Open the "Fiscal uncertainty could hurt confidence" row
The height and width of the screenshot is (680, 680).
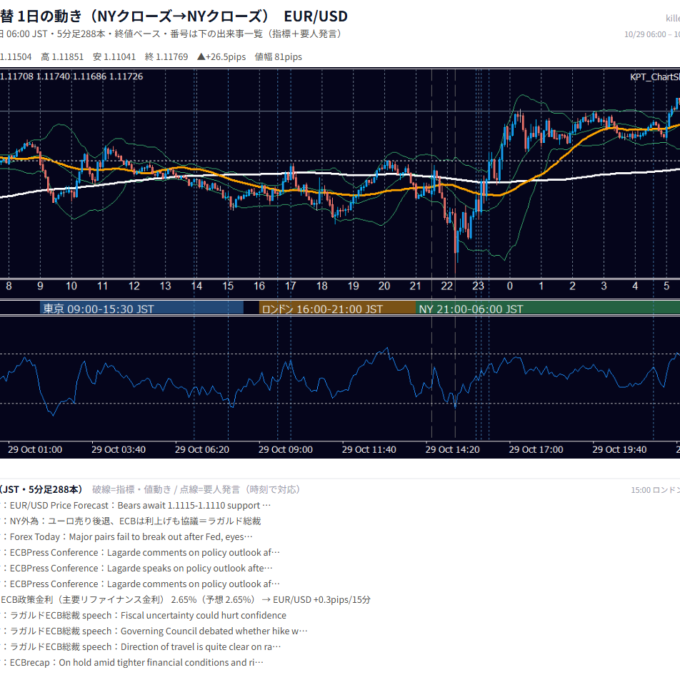(144, 615)
